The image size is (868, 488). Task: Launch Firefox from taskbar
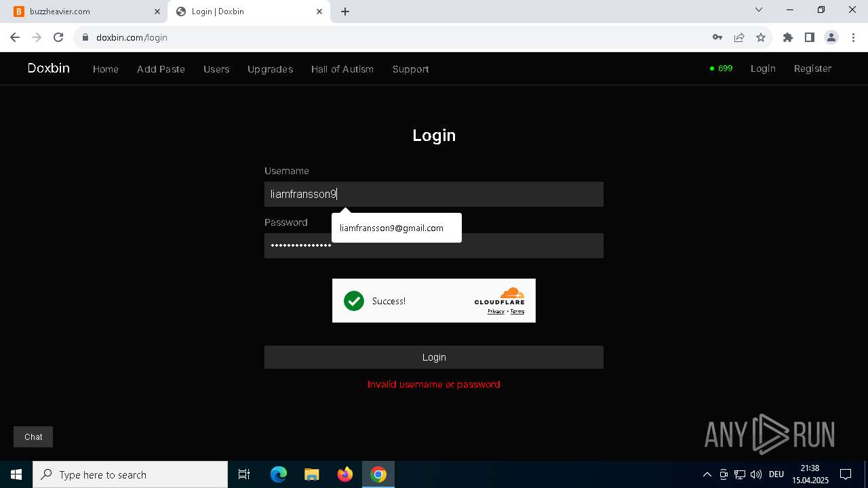tap(345, 474)
